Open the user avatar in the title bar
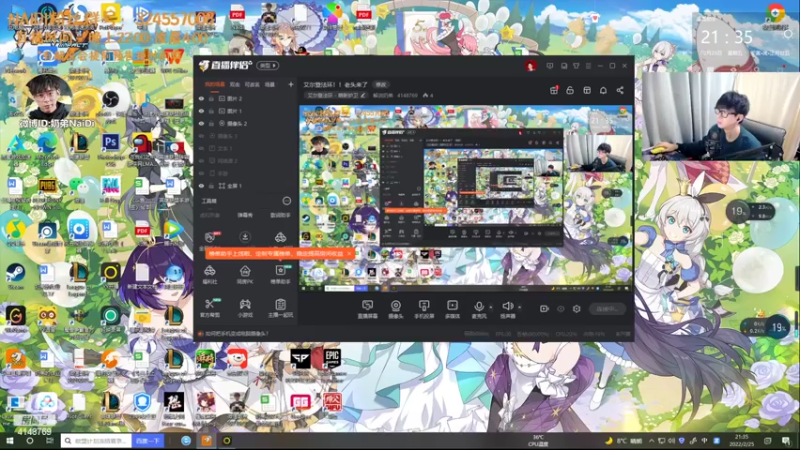Viewport: 800px width, 450px height. (530, 65)
